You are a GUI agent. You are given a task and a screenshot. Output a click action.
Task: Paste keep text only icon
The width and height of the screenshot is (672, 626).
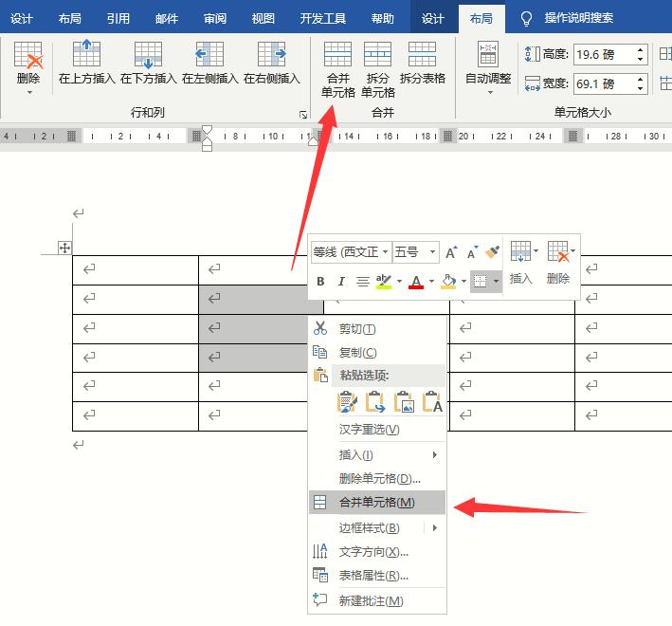(x=432, y=402)
